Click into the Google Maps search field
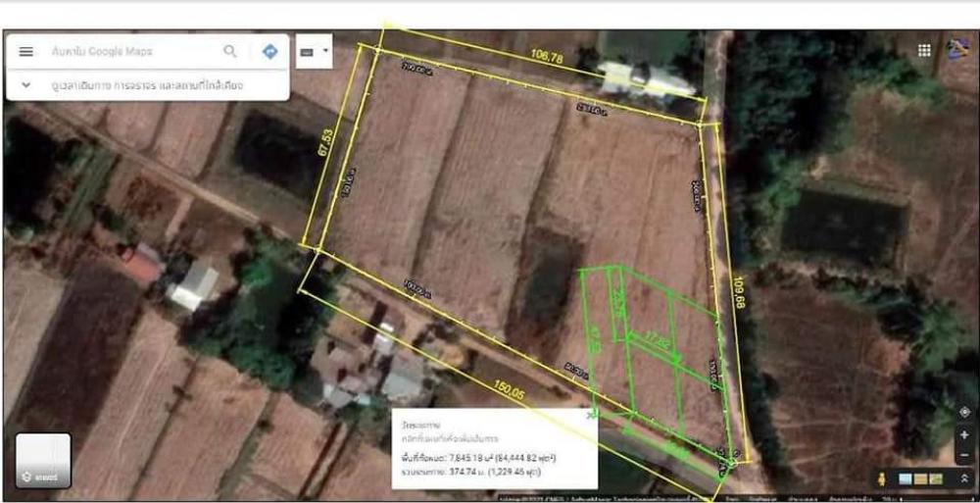The image size is (980, 503). click(x=132, y=52)
